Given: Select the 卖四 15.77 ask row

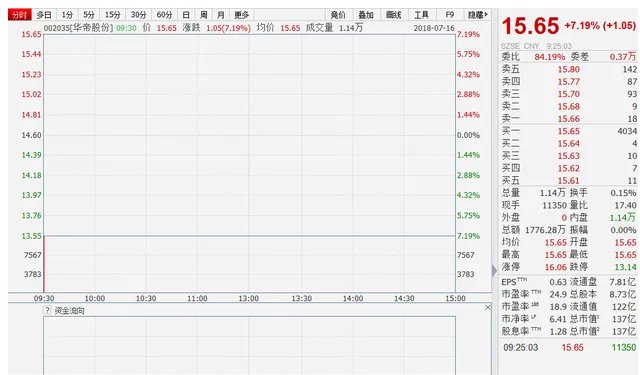Looking at the screenshot, I should (x=569, y=82).
